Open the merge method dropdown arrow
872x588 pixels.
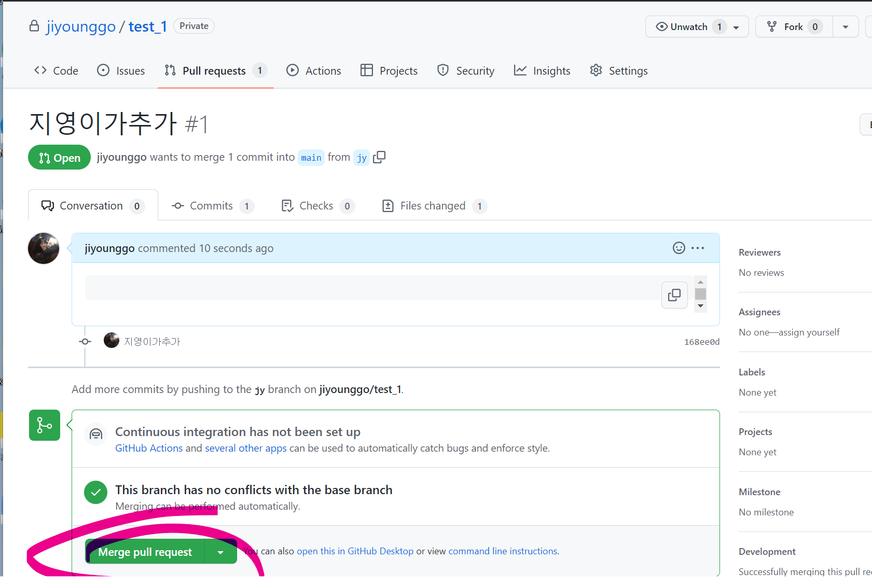[221, 552]
